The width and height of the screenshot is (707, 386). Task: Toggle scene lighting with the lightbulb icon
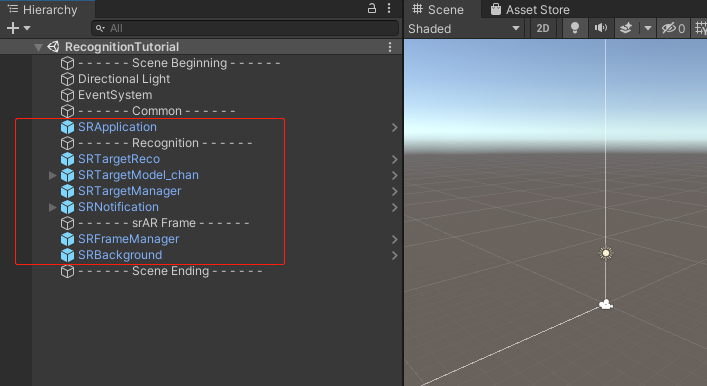(574, 28)
